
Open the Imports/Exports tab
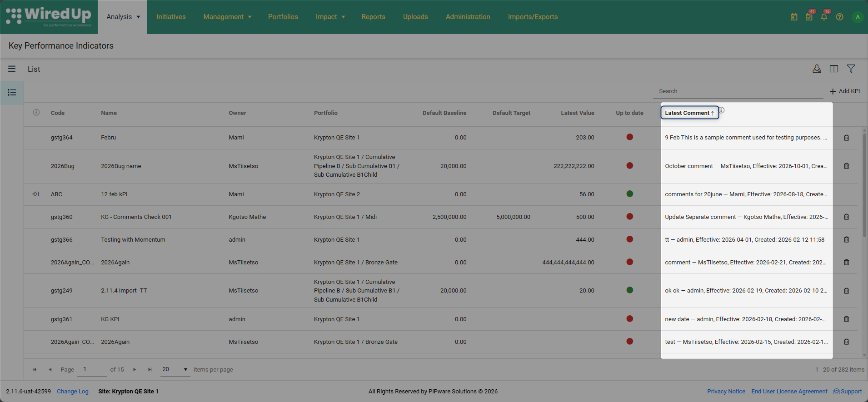(533, 17)
